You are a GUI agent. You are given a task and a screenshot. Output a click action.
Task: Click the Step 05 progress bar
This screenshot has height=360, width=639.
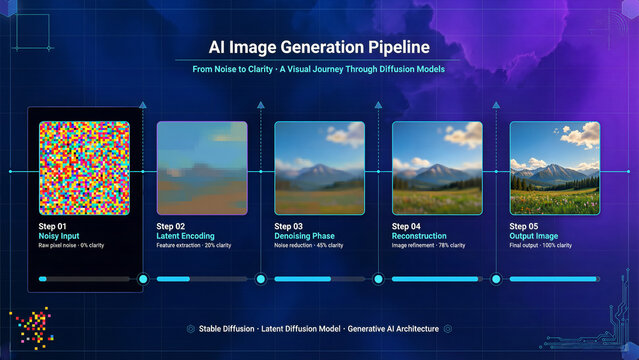pyautogui.click(x=555, y=279)
